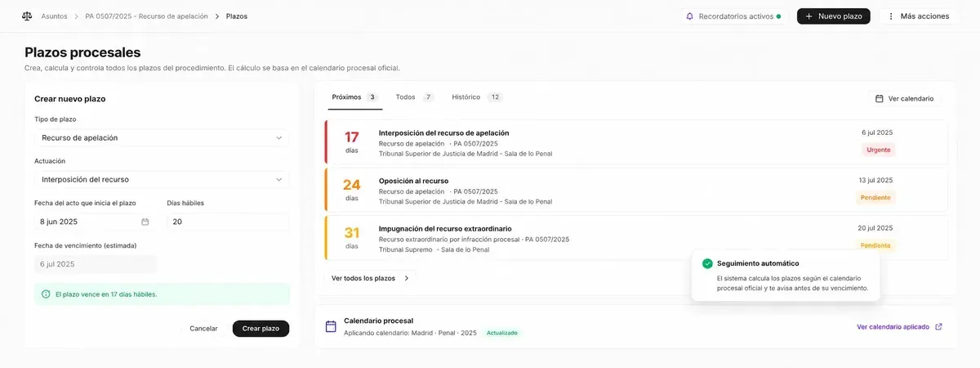980x368 pixels.
Task: Click the external link icon by Ver calendario aplicado
Action: (938, 326)
